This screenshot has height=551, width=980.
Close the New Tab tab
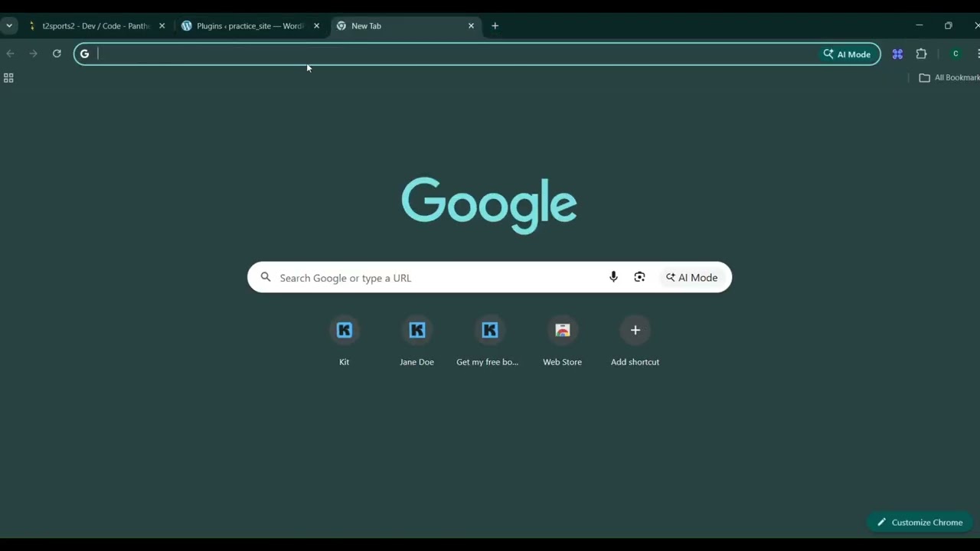[471, 26]
